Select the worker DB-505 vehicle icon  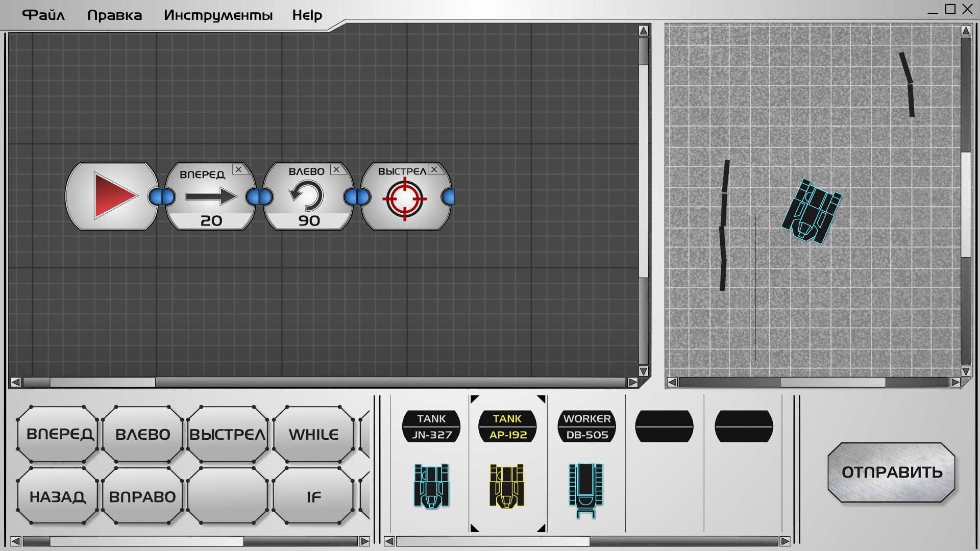[586, 489]
